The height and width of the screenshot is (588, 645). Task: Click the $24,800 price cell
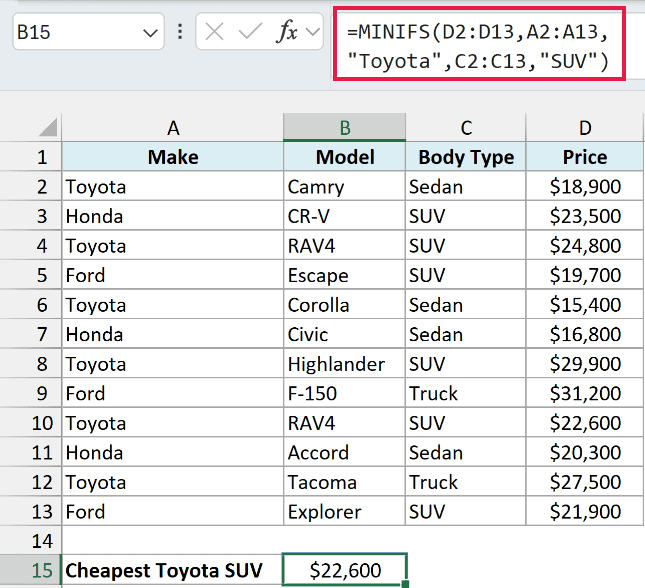pyautogui.click(x=585, y=245)
